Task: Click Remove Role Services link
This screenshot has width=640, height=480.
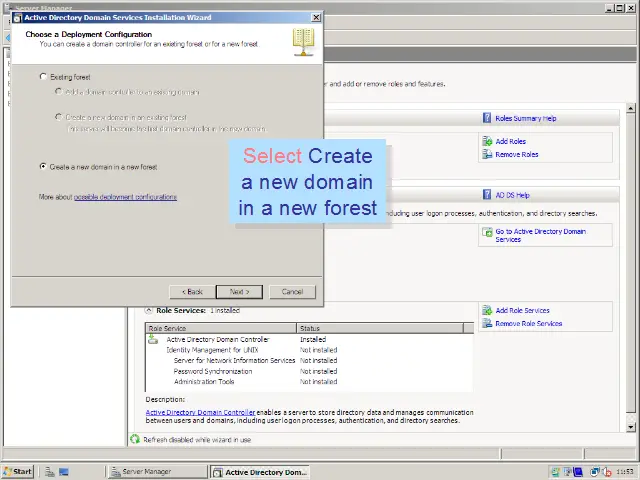Action: point(529,323)
